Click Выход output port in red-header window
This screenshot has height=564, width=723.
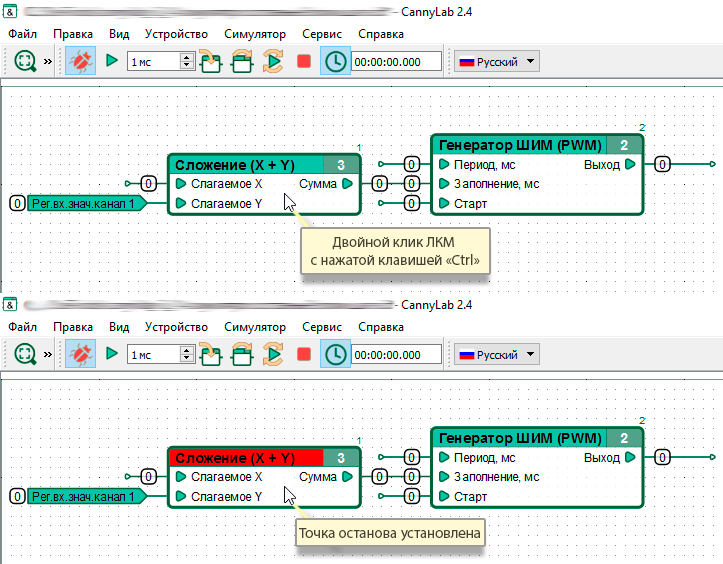point(630,457)
